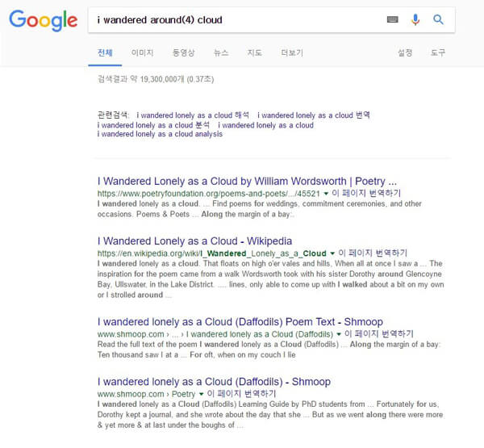
Task: Open the 설정 menu
Action: coord(405,52)
